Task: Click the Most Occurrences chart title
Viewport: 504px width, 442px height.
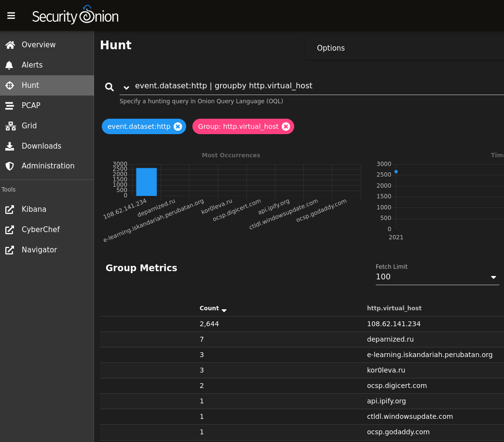Action: click(x=231, y=155)
